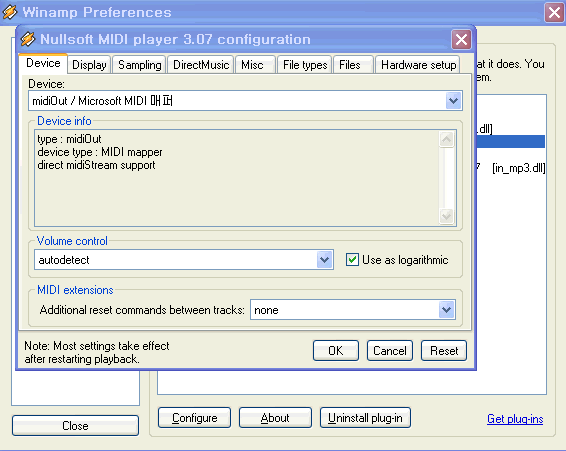This screenshot has width=566, height=451.
Task: Close the Nullsoft MIDI player configuration dialog
Action: tap(461, 39)
